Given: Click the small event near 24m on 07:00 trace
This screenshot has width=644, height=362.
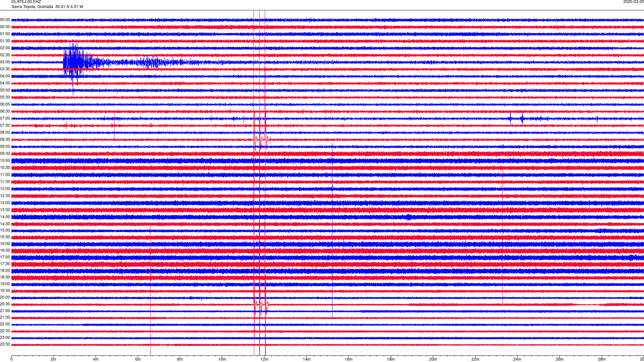Looking at the screenshot, I should click(522, 118).
